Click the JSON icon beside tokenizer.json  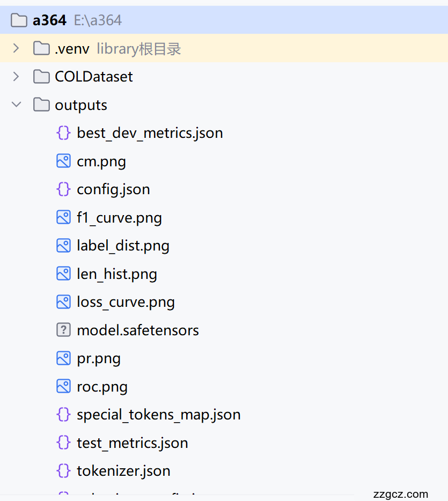(63, 470)
